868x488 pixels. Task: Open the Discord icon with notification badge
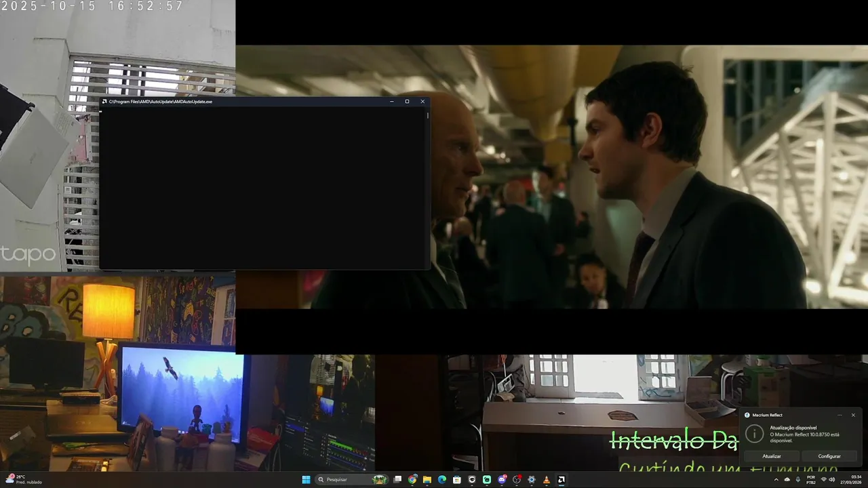(x=502, y=479)
